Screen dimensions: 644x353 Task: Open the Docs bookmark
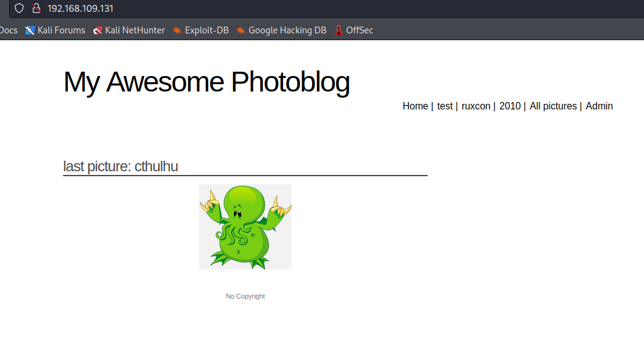pyautogui.click(x=9, y=30)
